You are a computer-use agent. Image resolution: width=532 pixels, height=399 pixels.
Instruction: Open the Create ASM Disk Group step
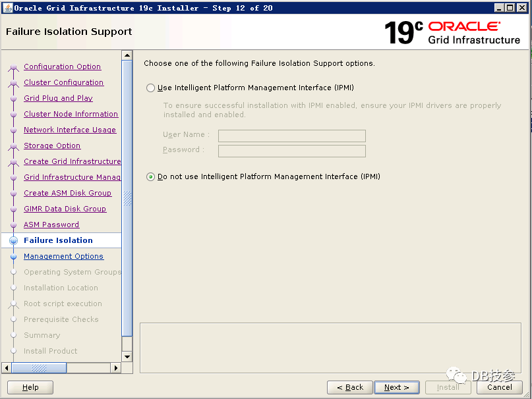67,193
